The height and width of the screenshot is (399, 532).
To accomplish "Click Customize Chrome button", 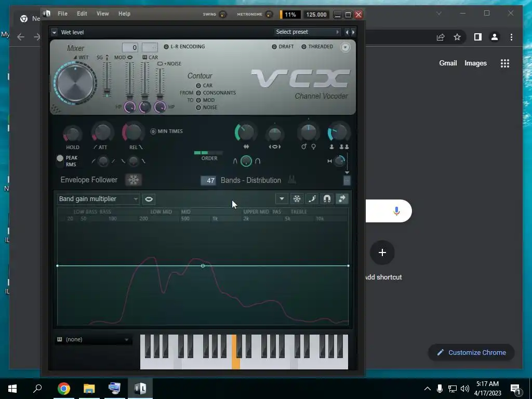I will (471, 353).
